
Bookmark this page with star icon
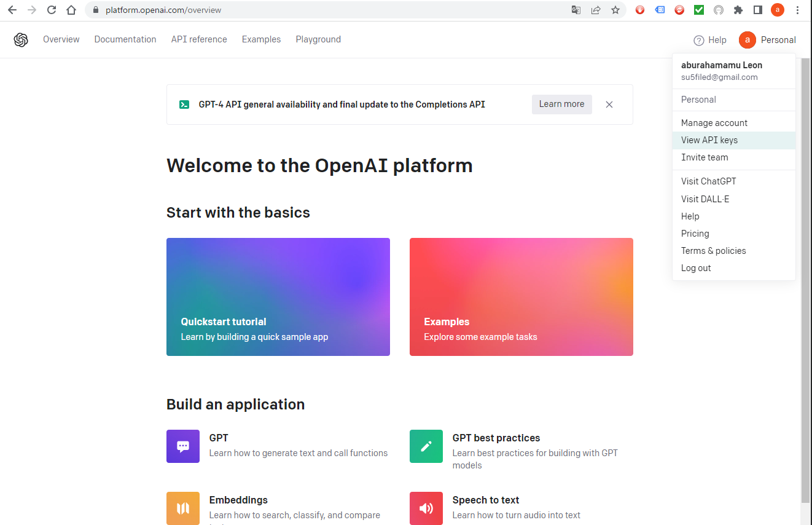615,10
